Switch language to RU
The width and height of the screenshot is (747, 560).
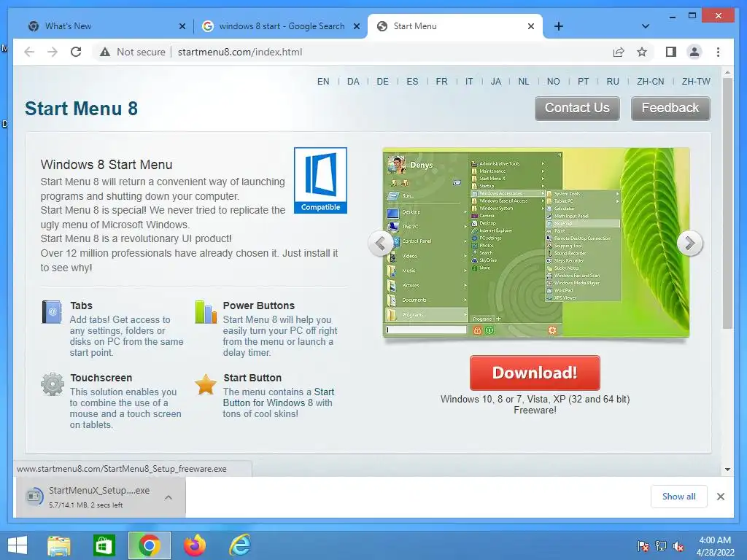point(613,82)
